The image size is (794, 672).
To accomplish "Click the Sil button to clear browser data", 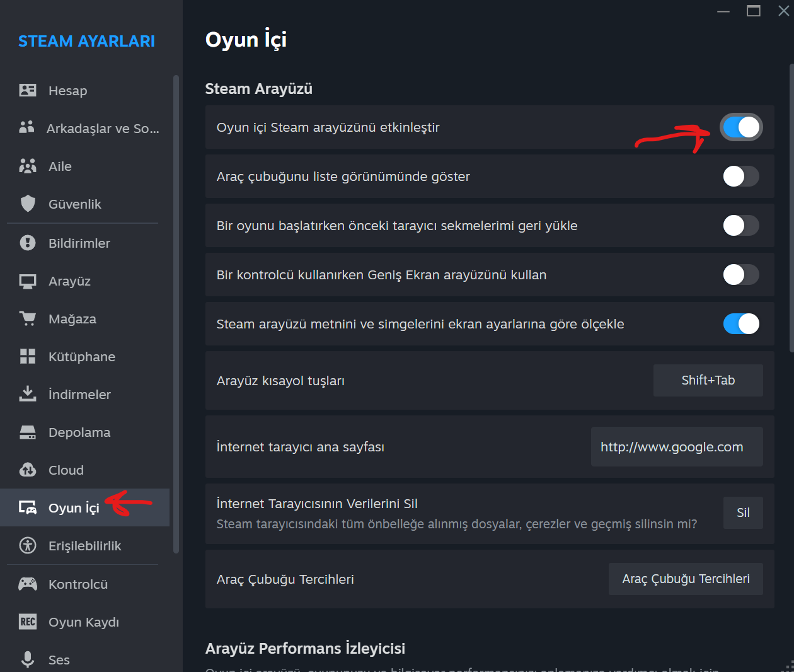I will pos(743,513).
